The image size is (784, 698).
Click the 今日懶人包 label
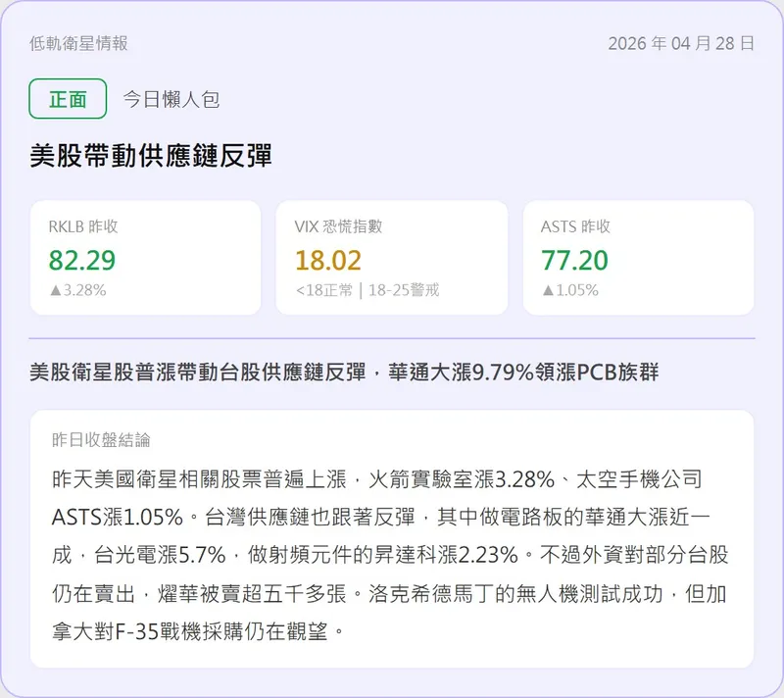pyautogui.click(x=171, y=99)
